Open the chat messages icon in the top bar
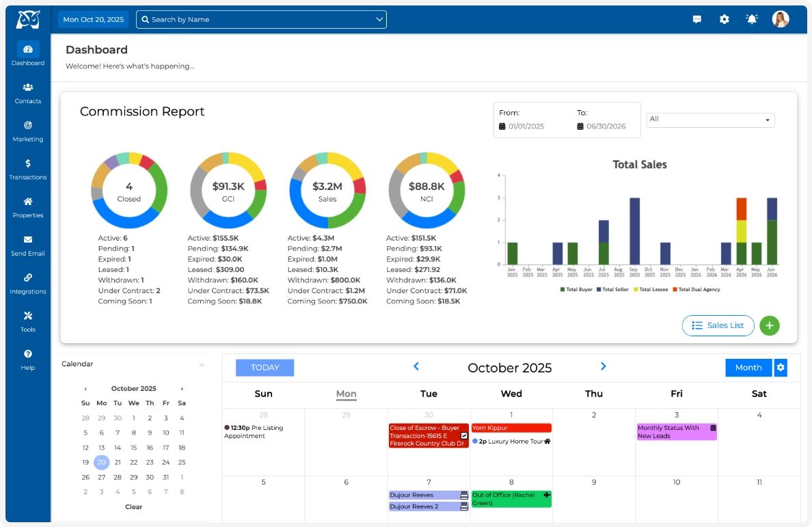 pos(696,19)
